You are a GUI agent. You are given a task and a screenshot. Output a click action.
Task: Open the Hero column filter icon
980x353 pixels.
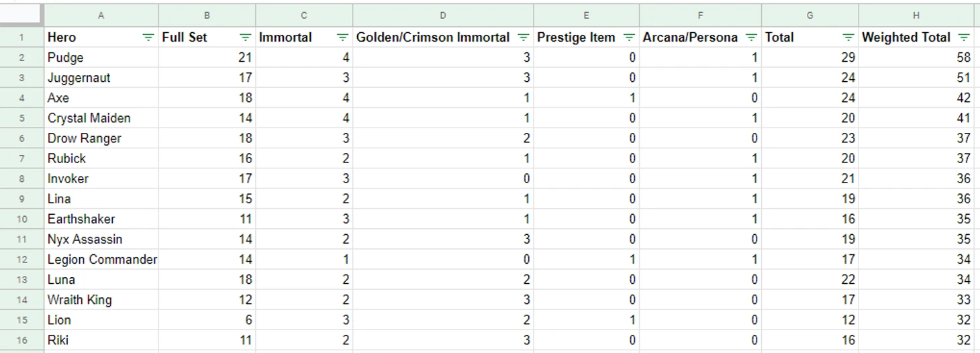tap(148, 38)
